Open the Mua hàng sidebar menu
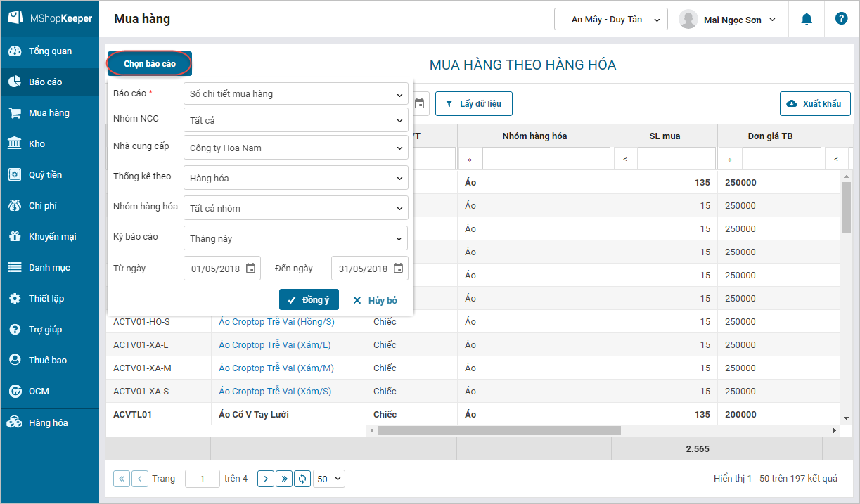The height and width of the screenshot is (504, 860). (49, 113)
